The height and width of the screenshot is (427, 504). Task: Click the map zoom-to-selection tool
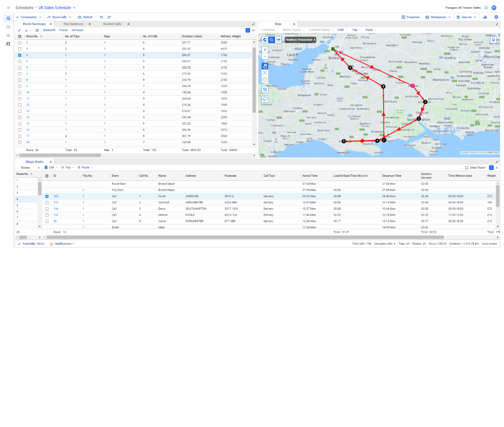265,73
